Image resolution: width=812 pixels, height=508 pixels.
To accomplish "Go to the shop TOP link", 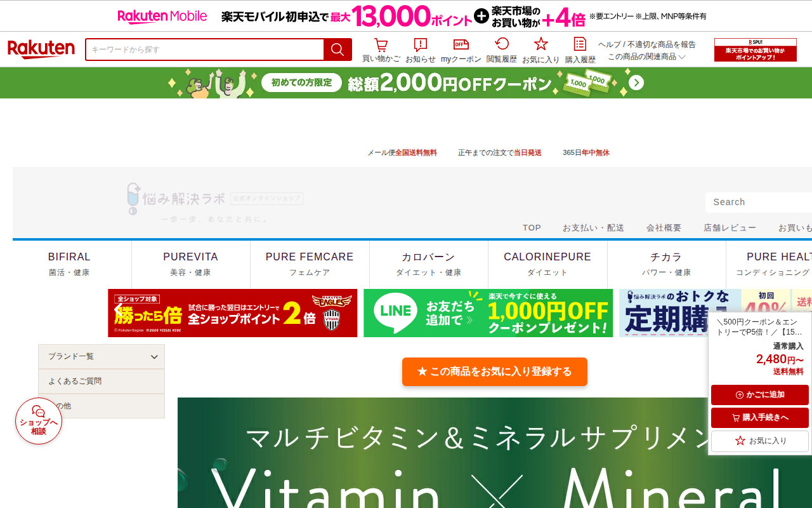I will pyautogui.click(x=532, y=228).
